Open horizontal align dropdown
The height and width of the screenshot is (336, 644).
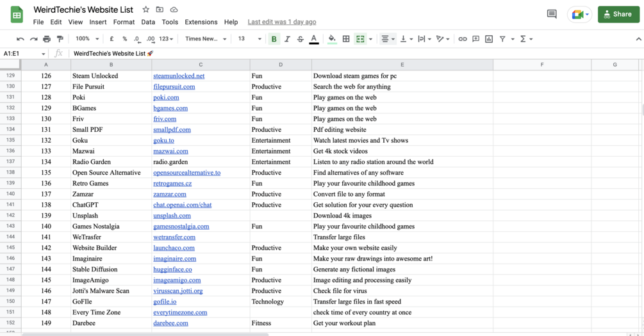[x=388, y=39]
